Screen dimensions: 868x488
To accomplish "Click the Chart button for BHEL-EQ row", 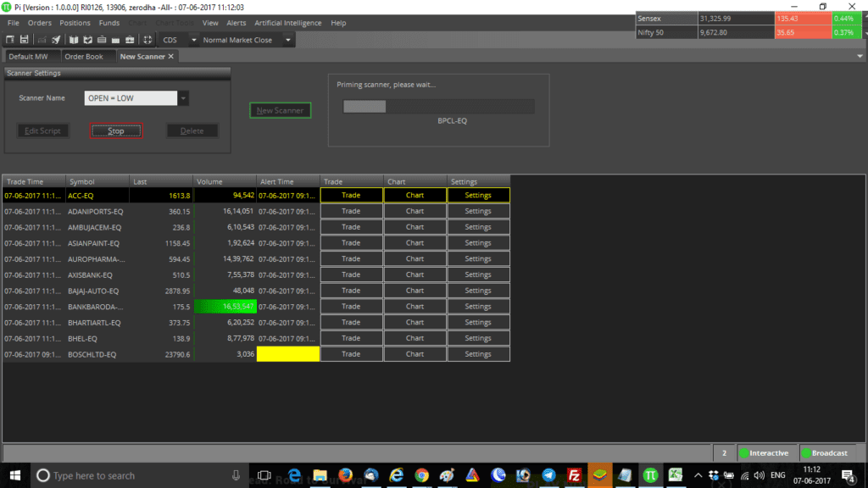I will point(415,338).
